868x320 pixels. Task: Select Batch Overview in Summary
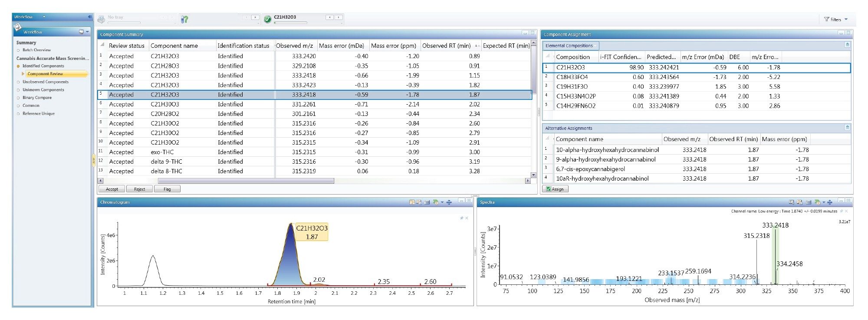click(36, 50)
